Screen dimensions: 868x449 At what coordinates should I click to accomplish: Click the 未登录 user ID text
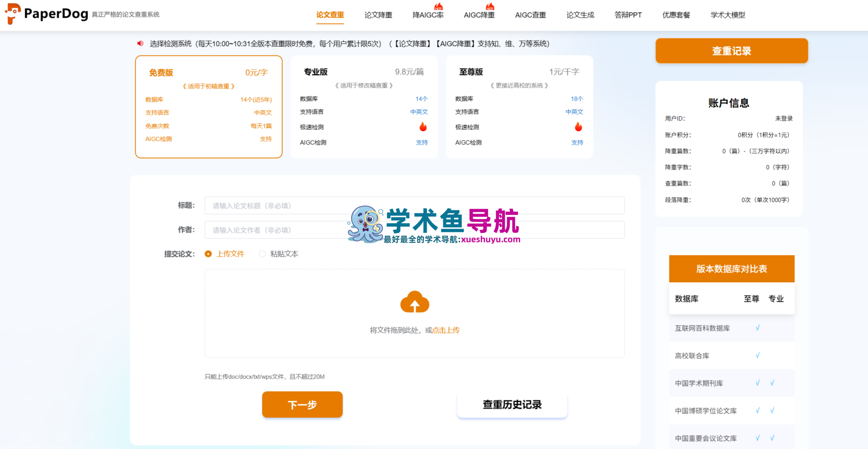tap(783, 118)
